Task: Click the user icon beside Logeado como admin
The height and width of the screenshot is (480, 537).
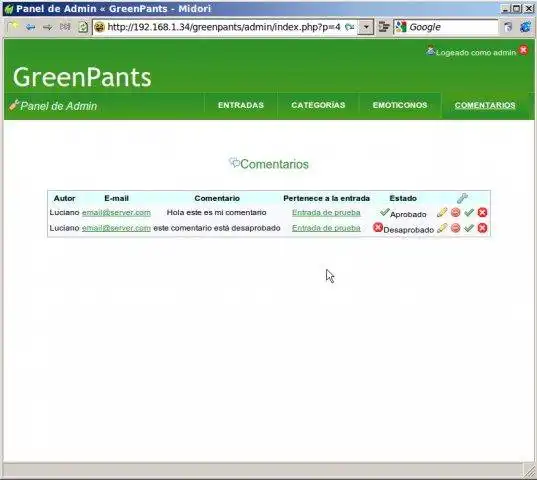Action: (x=430, y=50)
